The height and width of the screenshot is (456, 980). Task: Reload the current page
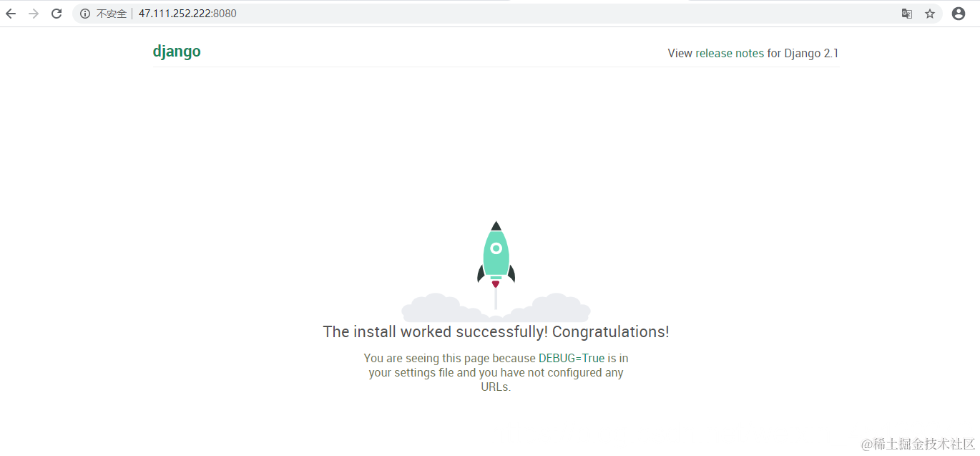[x=57, y=14]
